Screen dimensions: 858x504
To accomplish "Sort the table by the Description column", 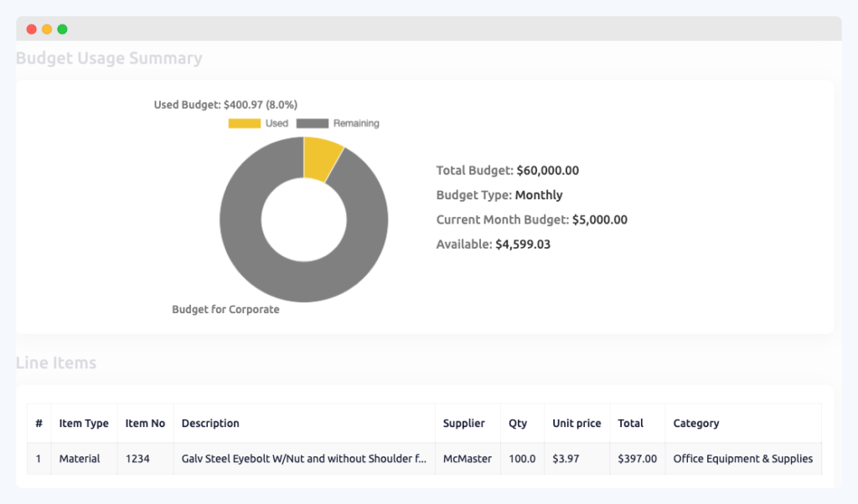I will pyautogui.click(x=210, y=423).
